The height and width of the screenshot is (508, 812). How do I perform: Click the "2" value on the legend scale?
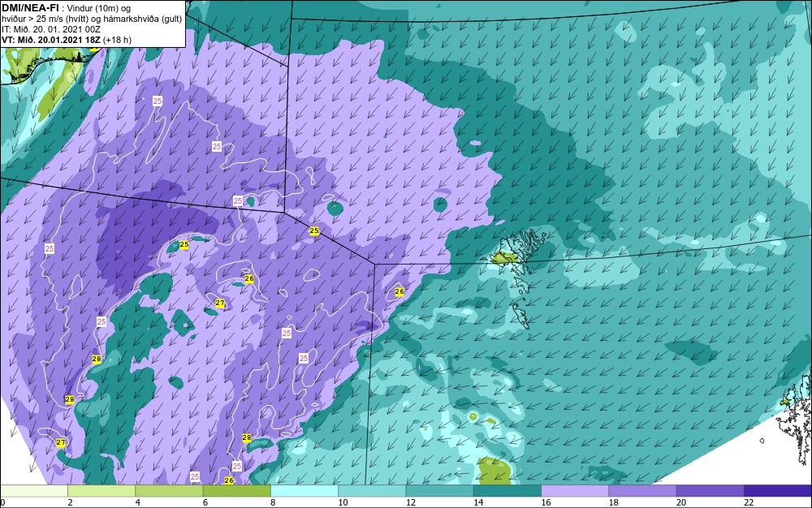pos(70,502)
